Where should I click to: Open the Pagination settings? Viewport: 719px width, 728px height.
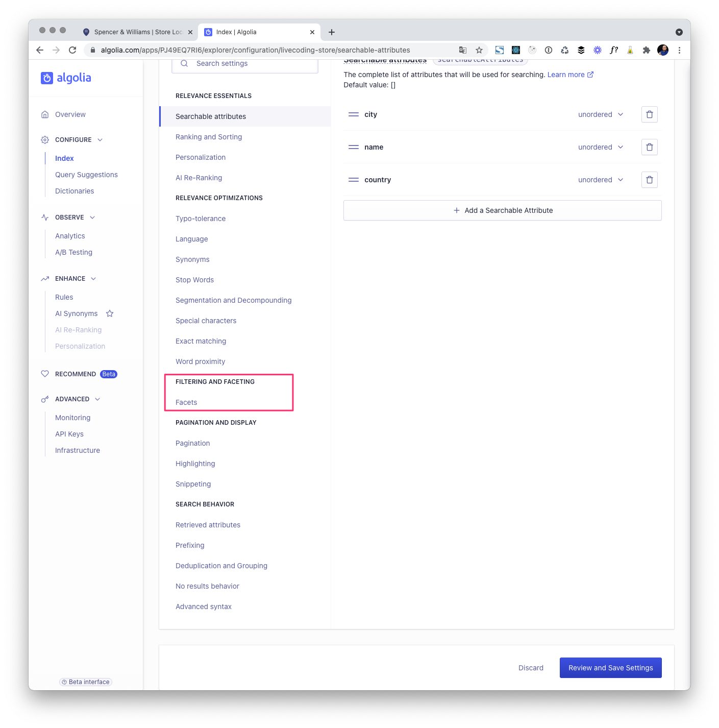(x=193, y=443)
